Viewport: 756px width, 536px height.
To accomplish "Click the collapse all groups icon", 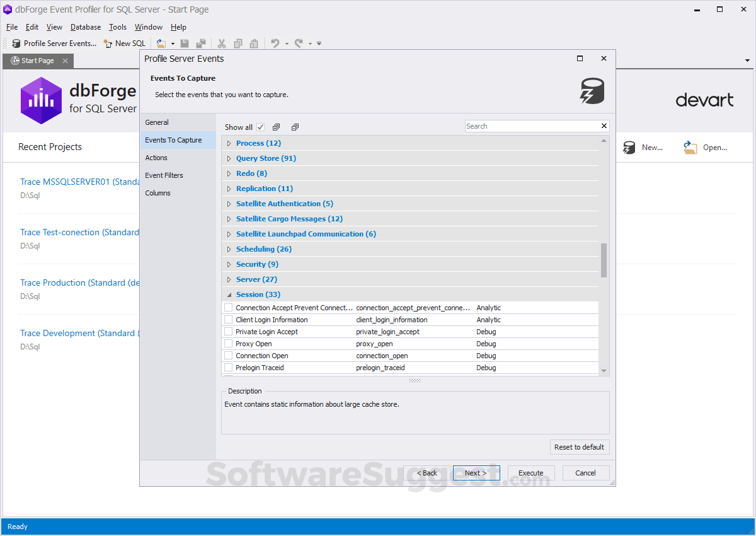I will click(295, 127).
